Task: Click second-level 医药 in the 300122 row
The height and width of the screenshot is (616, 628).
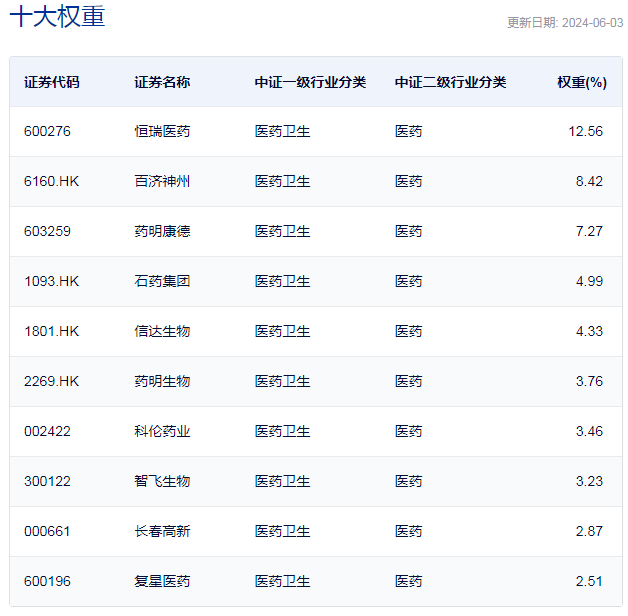Action: 409,482
